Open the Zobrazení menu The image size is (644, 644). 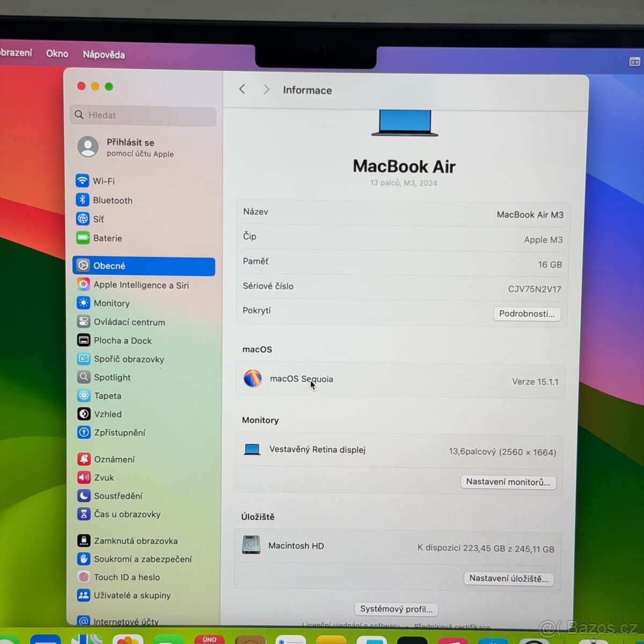[16, 53]
